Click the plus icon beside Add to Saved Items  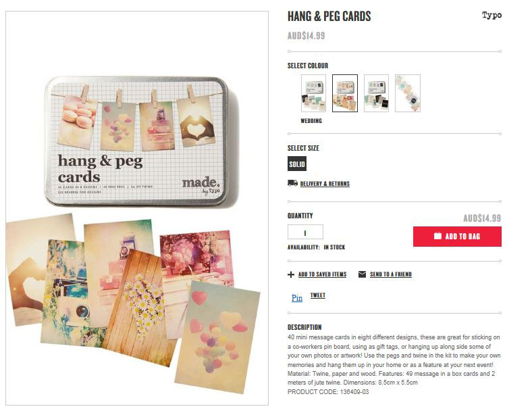(291, 274)
